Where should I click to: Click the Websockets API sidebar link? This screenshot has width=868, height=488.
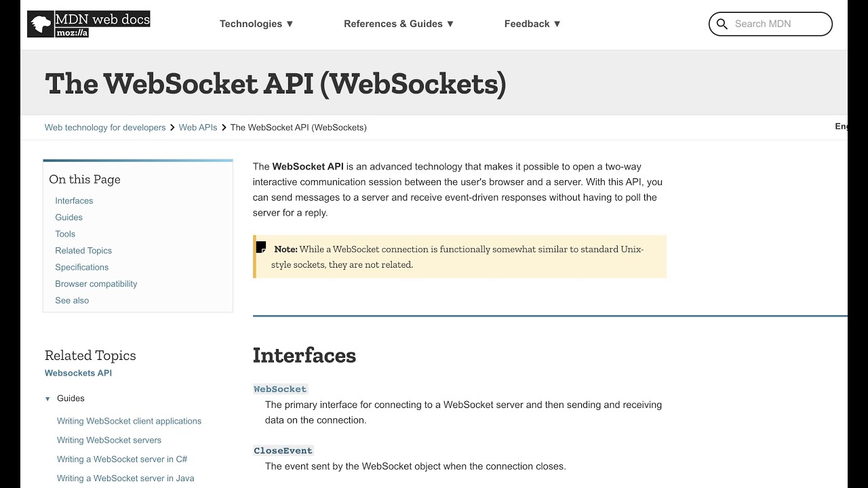pyautogui.click(x=78, y=373)
